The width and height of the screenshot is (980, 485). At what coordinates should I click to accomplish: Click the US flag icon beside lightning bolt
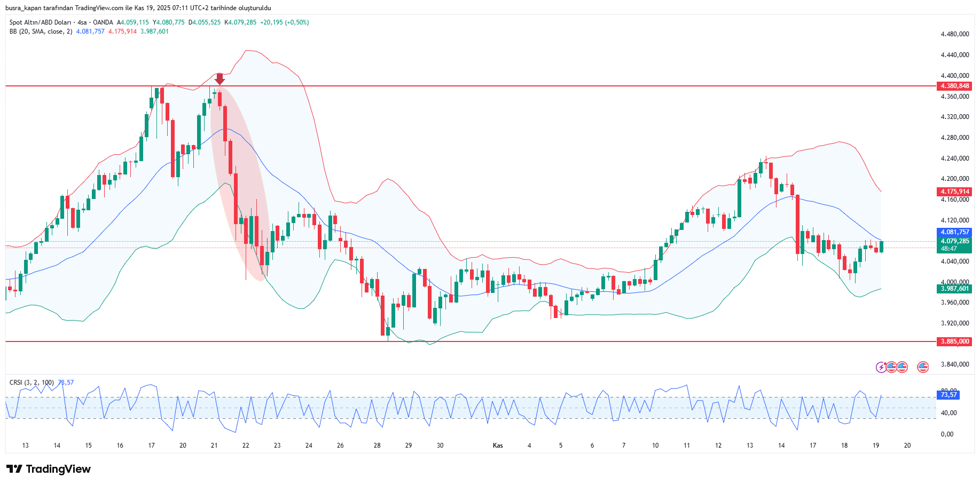click(x=891, y=367)
